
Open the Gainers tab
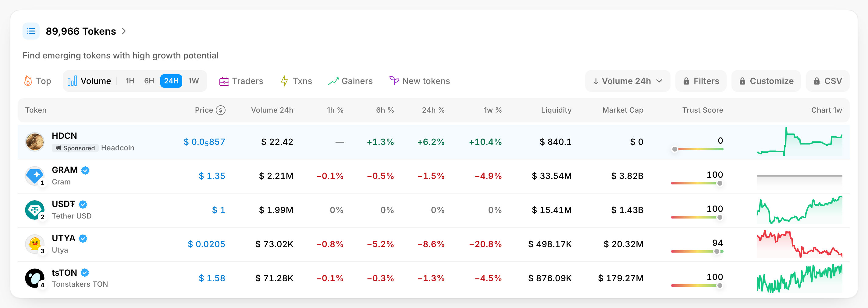point(350,81)
